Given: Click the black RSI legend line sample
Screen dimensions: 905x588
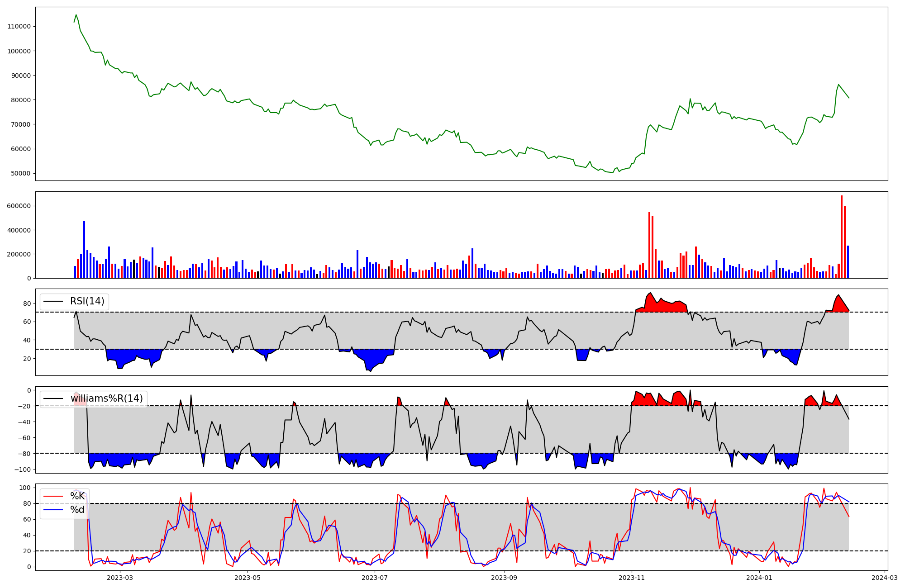Looking at the screenshot, I should 53,302.
